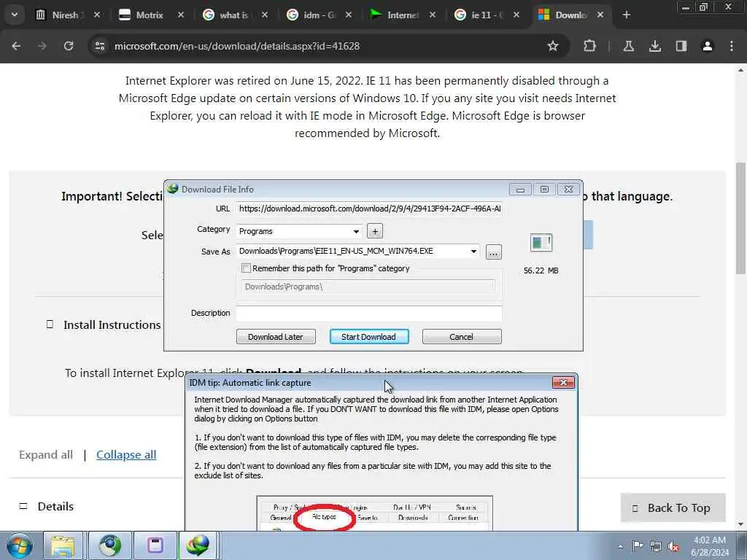The image size is (747, 560).
Task: Click the Action Center flag icon
Action: (638, 545)
